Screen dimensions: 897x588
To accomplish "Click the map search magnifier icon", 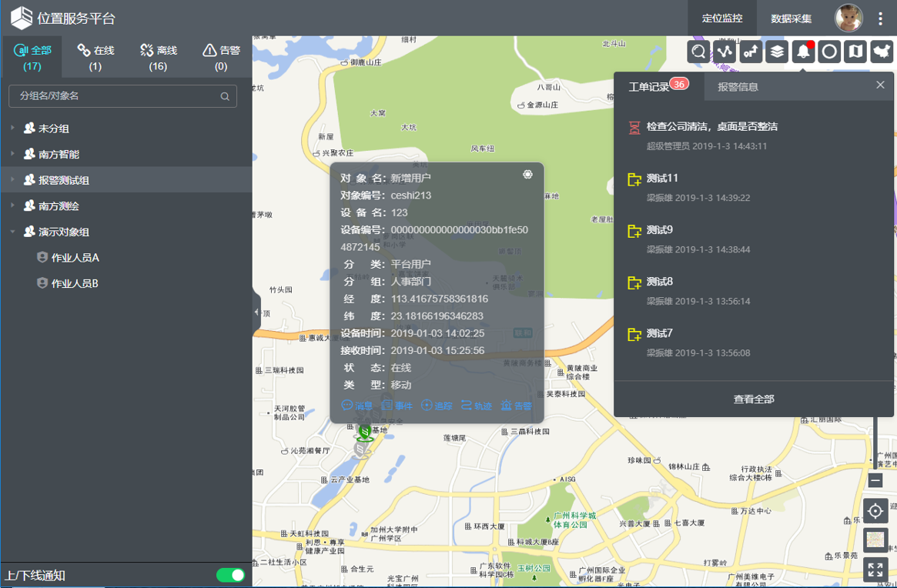I will (x=698, y=52).
